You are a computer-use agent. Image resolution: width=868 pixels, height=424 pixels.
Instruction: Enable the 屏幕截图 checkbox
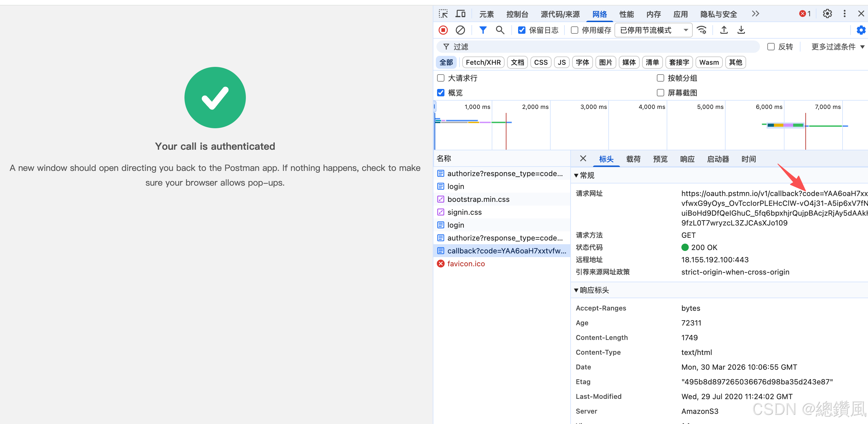click(660, 93)
